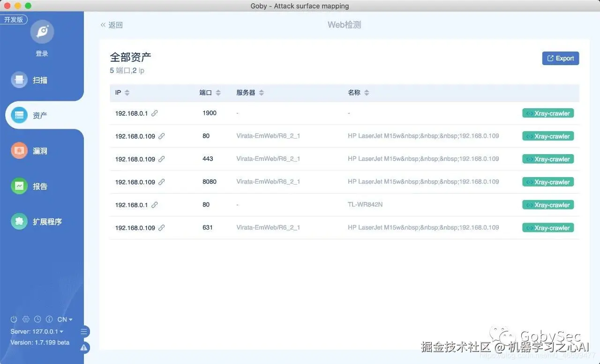Open link icon for 192.168.0.109 port 8080

click(162, 182)
